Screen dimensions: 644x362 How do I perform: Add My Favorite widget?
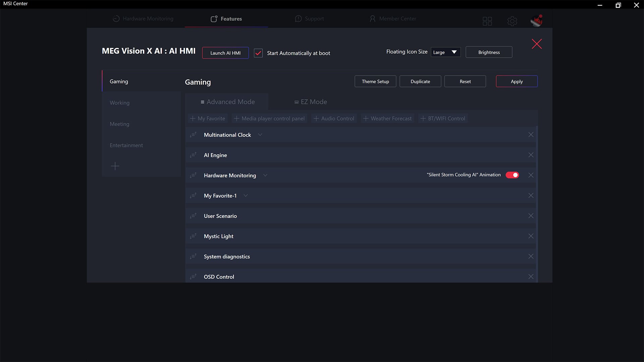click(208, 118)
